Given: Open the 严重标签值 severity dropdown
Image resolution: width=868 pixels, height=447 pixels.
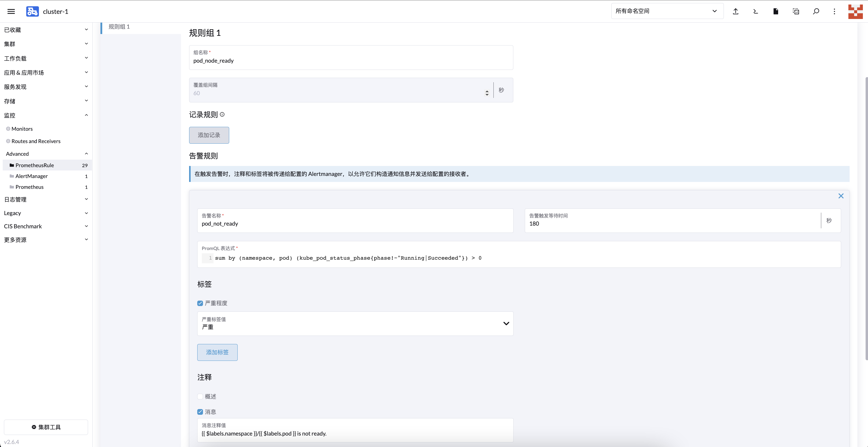Looking at the screenshot, I should [355, 324].
